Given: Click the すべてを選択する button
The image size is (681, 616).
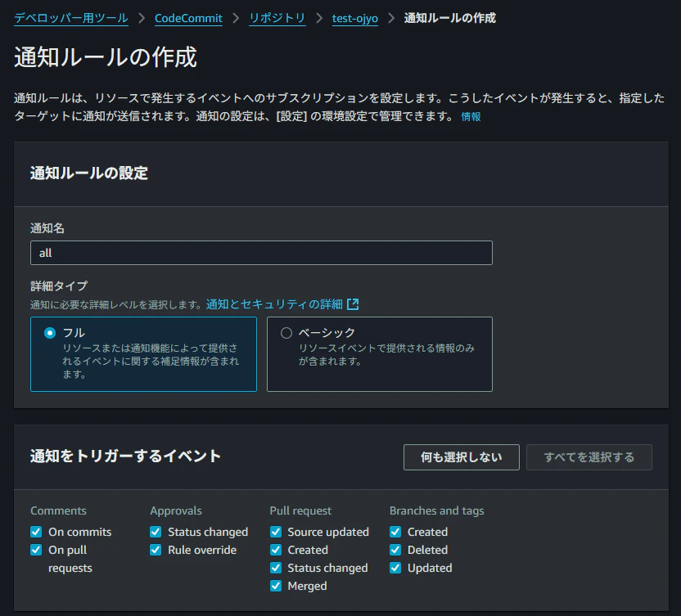Looking at the screenshot, I should point(589,456).
